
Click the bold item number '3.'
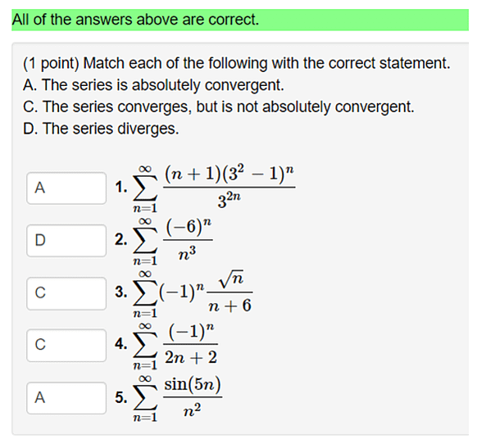[121, 292]
